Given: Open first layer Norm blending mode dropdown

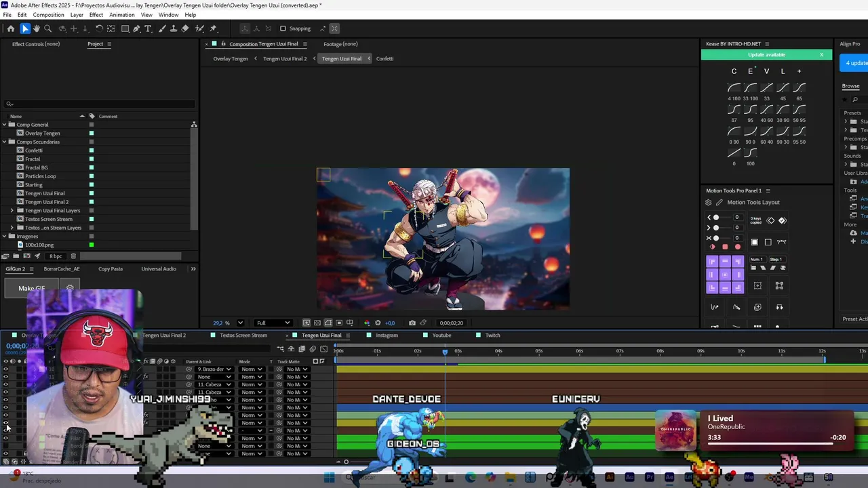Looking at the screenshot, I should (252, 369).
